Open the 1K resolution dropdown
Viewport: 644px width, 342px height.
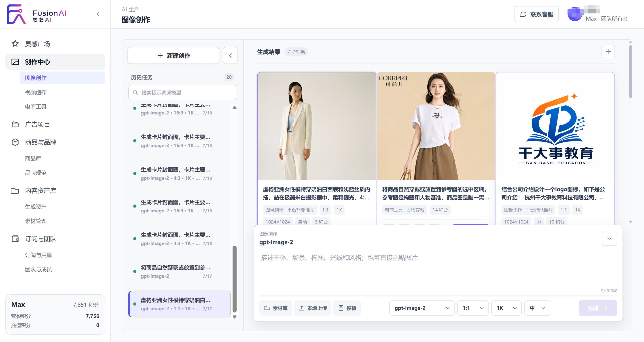506,308
